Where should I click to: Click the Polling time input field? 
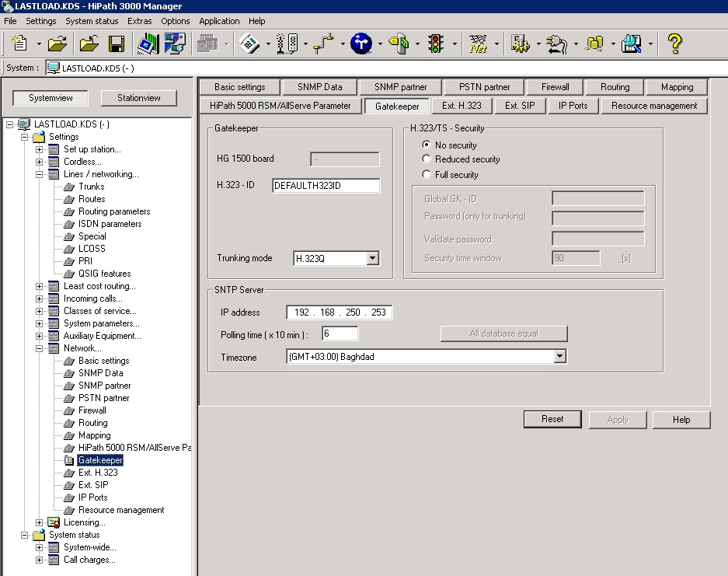[x=340, y=333]
